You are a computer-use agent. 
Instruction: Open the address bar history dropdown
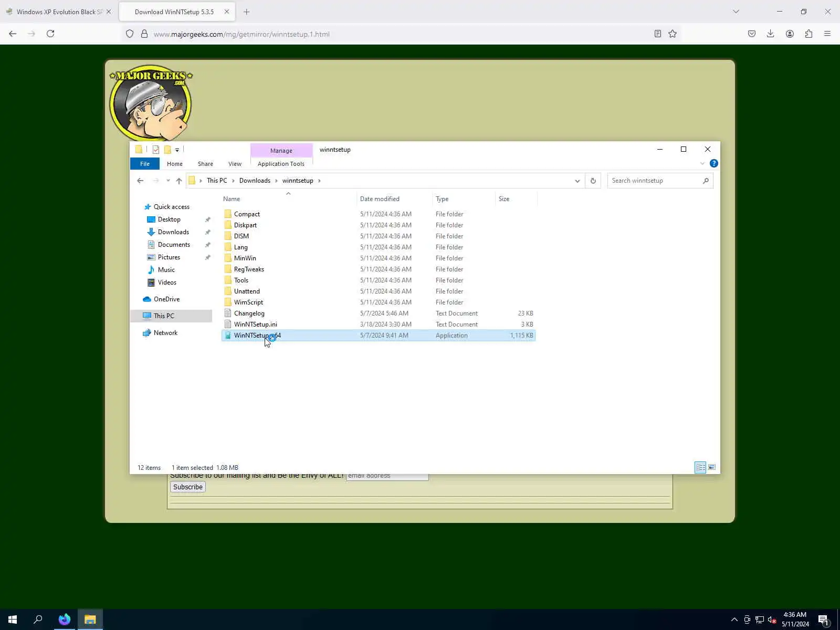pos(577,181)
